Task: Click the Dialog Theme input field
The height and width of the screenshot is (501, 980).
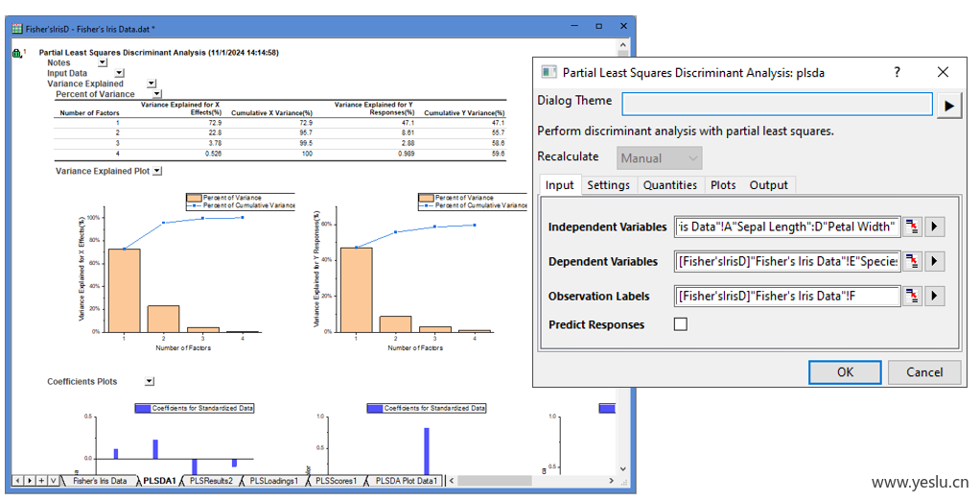Action: coord(777,104)
